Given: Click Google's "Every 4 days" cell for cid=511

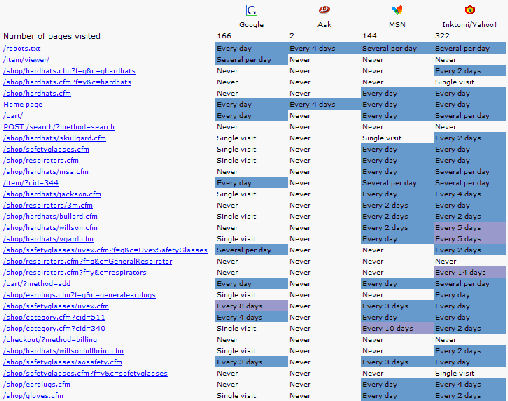Looking at the screenshot, I should tap(251, 317).
